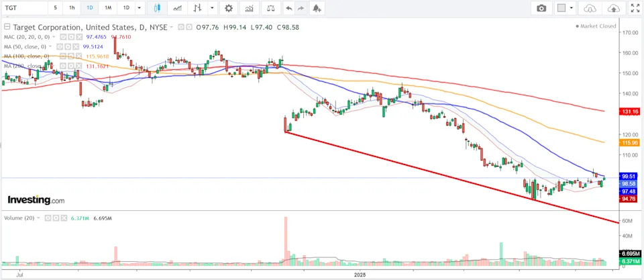
Task: Click the tallest volume spike bar
Action: pos(286,241)
